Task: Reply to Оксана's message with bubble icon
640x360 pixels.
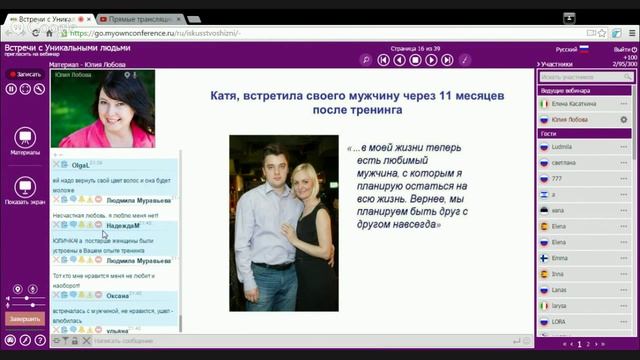Action: coord(73,295)
